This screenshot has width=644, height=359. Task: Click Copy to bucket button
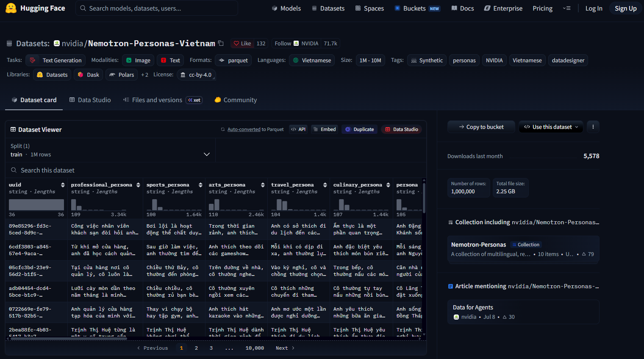481,127
